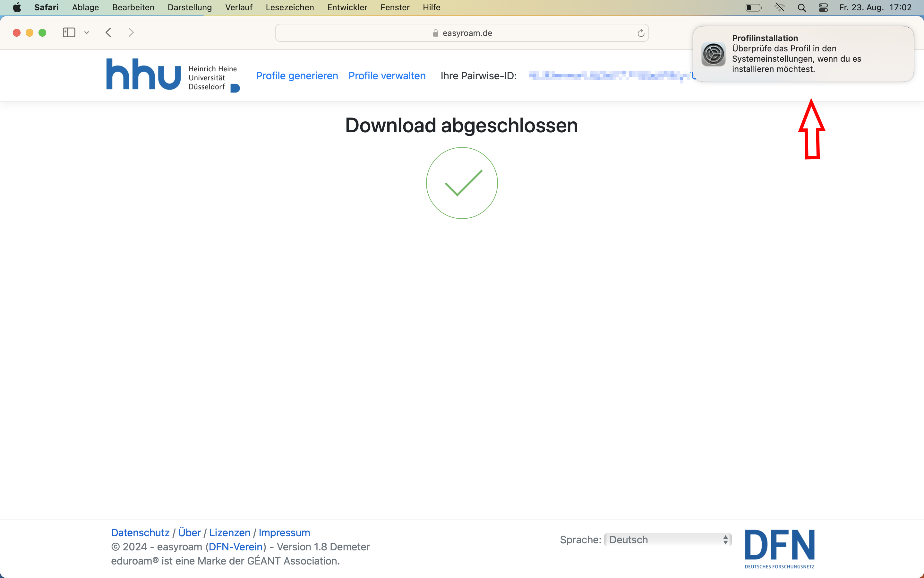Image resolution: width=924 pixels, height=578 pixels.
Task: Open the Darstellung menu
Action: (x=190, y=7)
